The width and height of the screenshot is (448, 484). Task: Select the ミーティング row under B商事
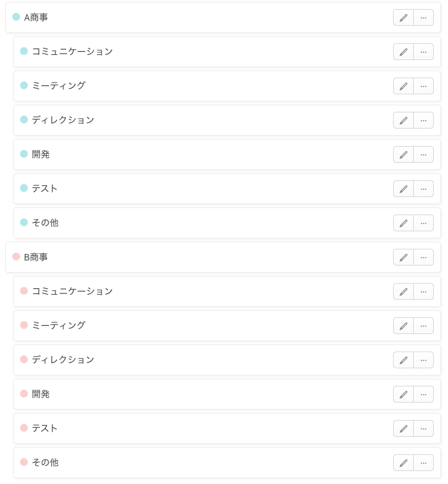pos(194,326)
